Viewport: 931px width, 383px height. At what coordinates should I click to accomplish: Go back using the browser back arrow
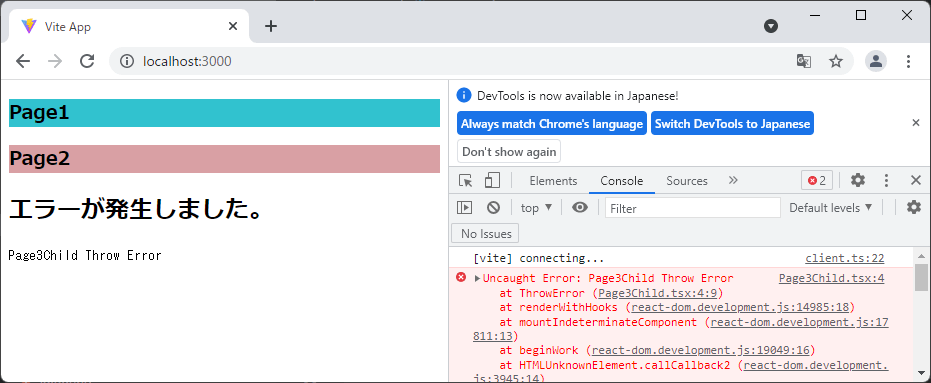point(23,61)
